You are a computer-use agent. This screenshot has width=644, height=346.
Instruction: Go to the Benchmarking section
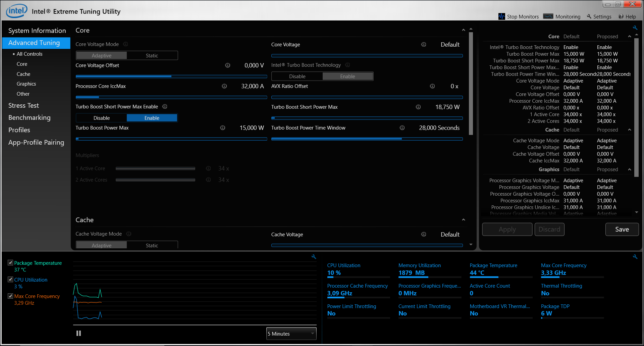coord(30,117)
